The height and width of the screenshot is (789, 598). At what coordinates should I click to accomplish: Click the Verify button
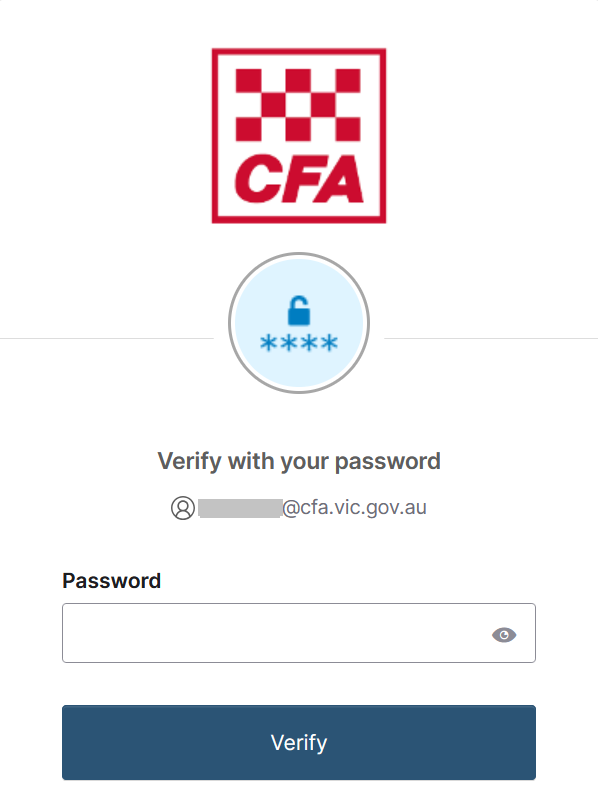tap(299, 743)
